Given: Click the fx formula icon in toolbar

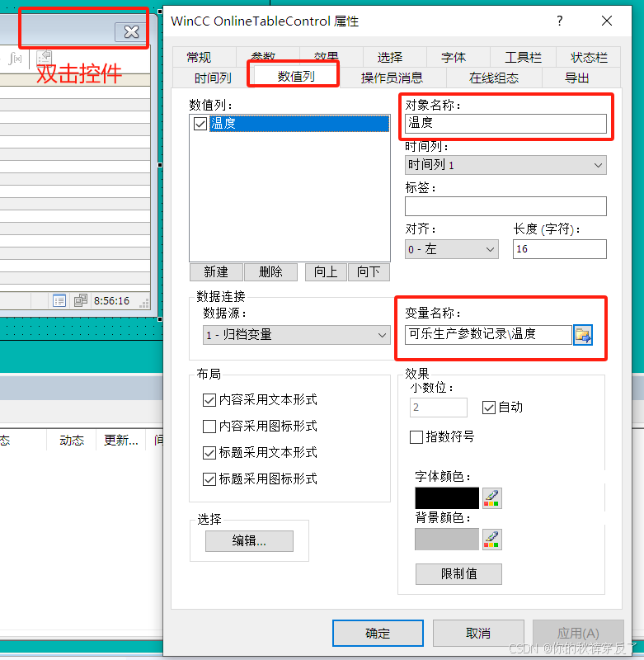Looking at the screenshot, I should coord(15,59).
